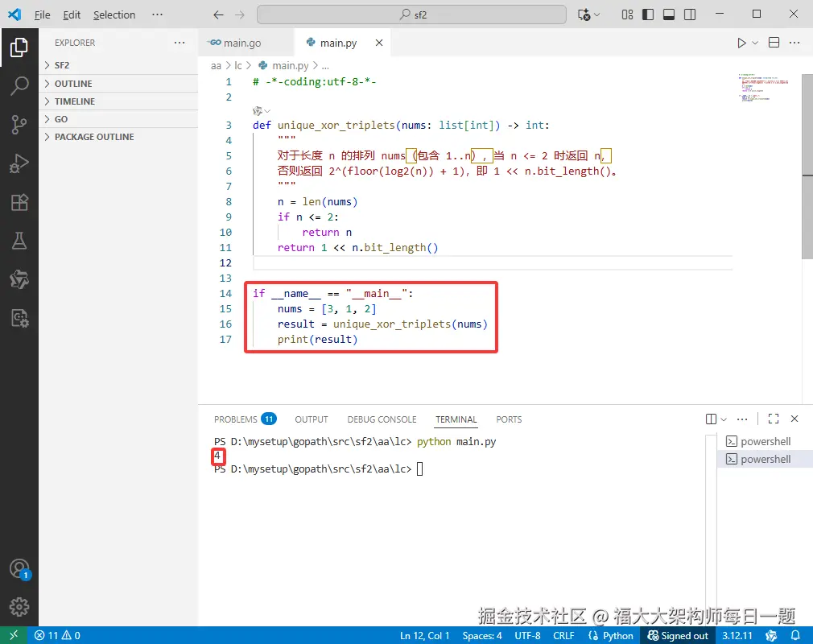The height and width of the screenshot is (644, 813).
Task: Switch to the PROBLEMS panel tab
Action: point(236,419)
